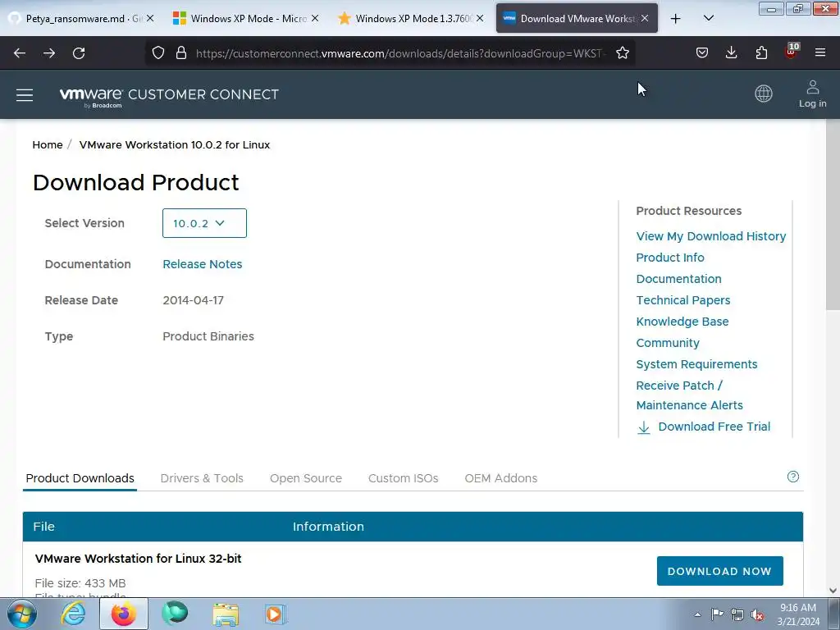Go forward with the browser forward arrow
The width and height of the screenshot is (840, 630).
coord(49,53)
